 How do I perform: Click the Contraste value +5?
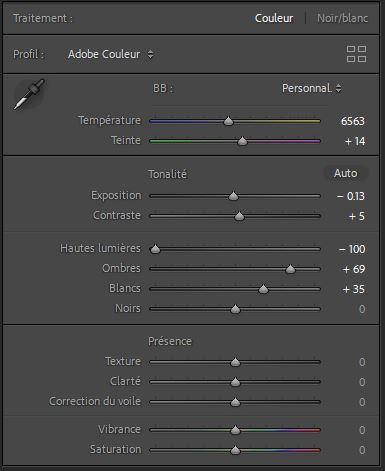click(x=357, y=216)
